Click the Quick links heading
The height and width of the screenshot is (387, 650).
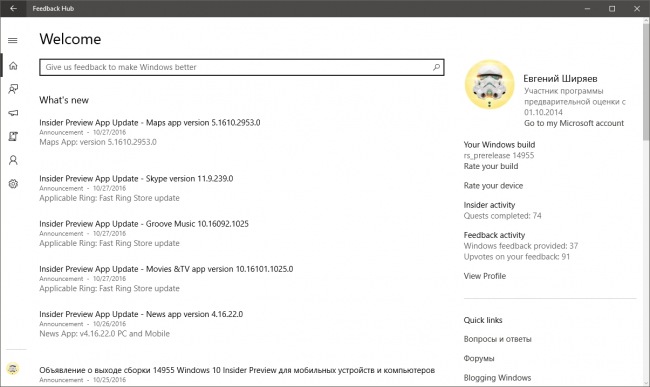(483, 320)
